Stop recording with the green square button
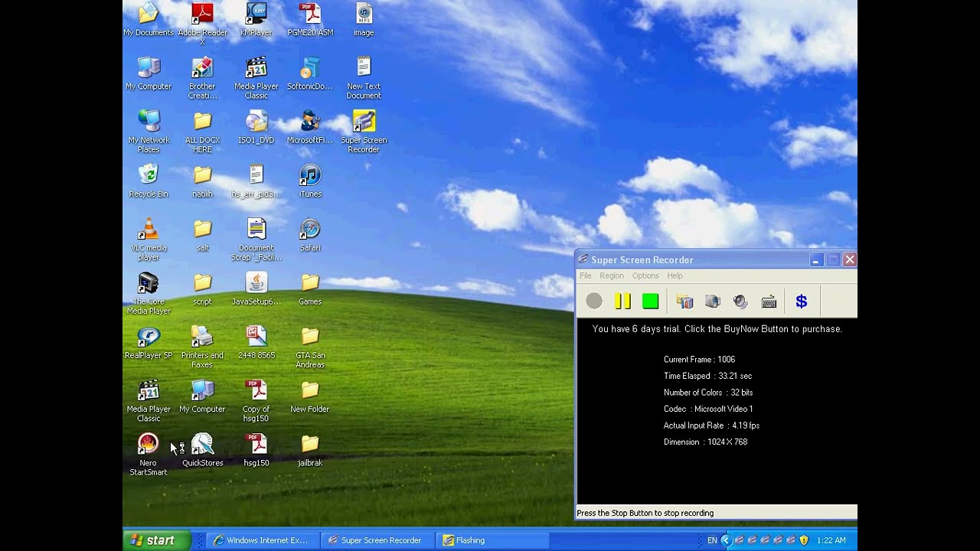The height and width of the screenshot is (551, 980). [651, 302]
